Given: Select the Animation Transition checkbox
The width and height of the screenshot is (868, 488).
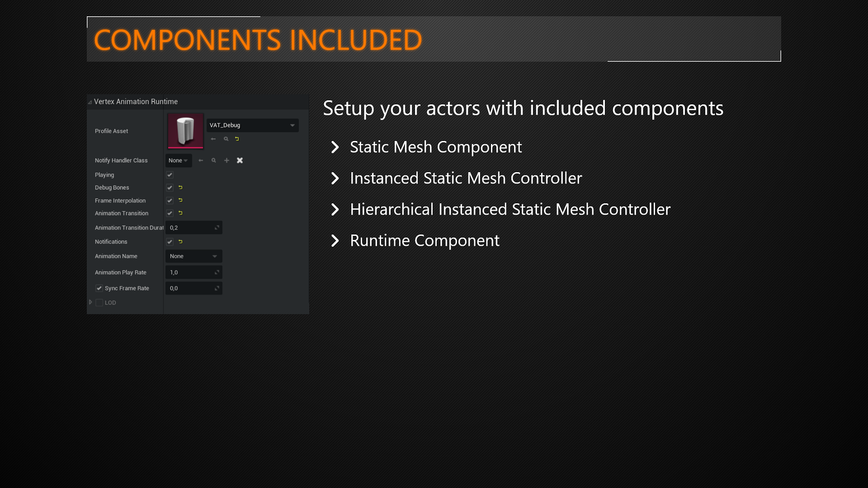Looking at the screenshot, I should point(170,213).
